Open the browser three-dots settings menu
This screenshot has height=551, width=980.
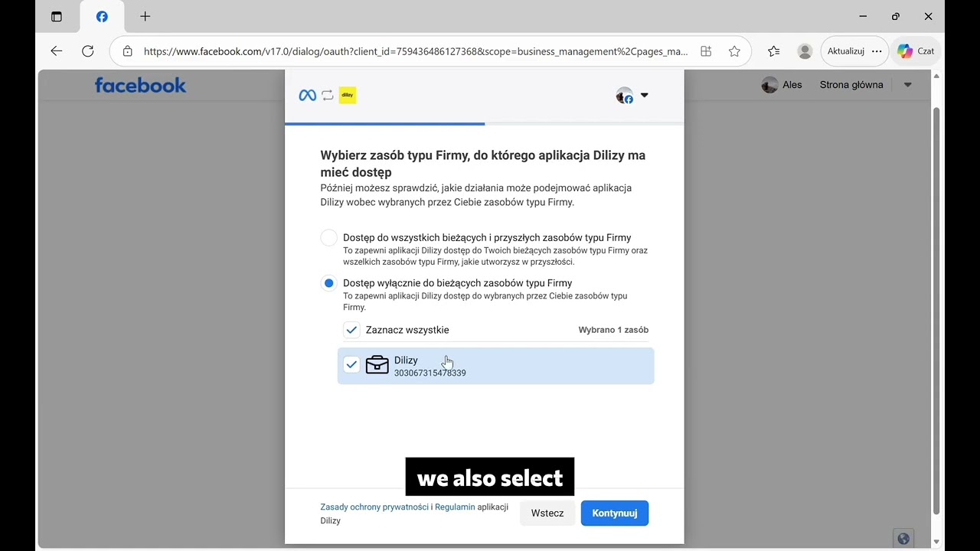pos(877,51)
